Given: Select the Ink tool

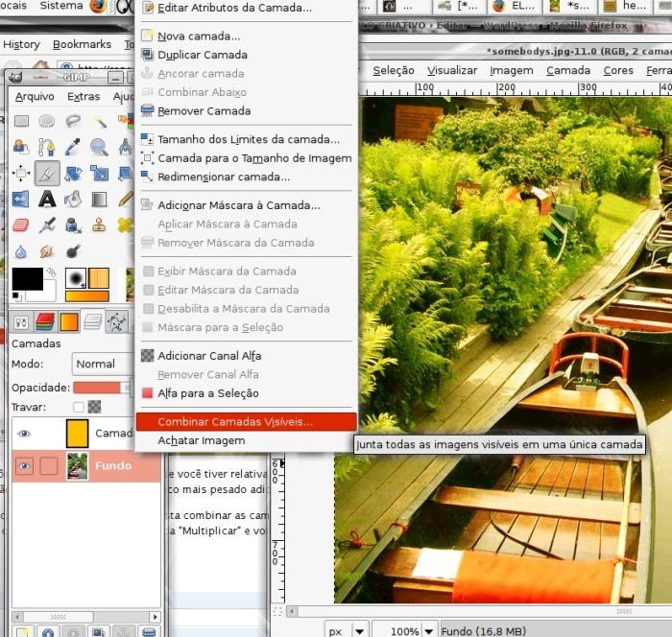Looking at the screenshot, I should 73,225.
